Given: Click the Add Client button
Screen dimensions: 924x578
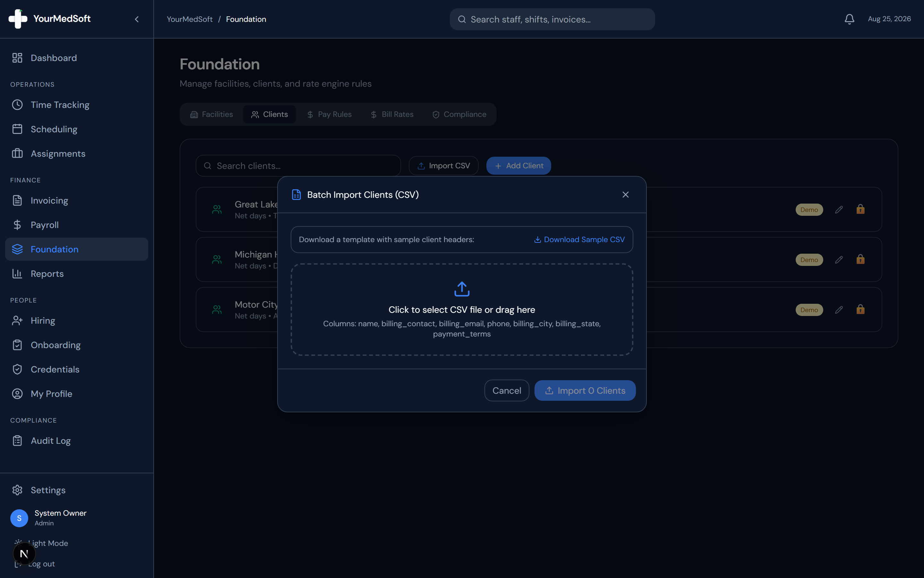Looking at the screenshot, I should (518, 165).
